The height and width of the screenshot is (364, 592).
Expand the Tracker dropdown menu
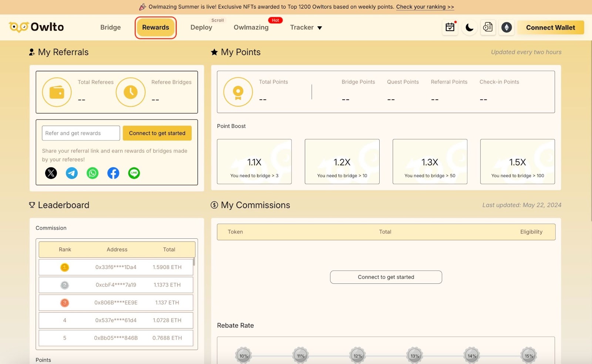(x=306, y=27)
